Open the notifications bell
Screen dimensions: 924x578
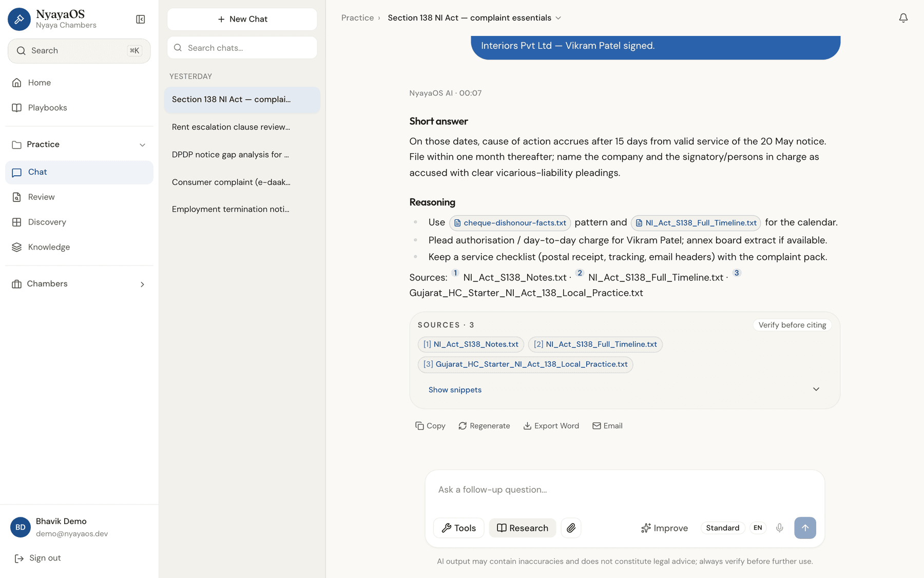click(903, 18)
